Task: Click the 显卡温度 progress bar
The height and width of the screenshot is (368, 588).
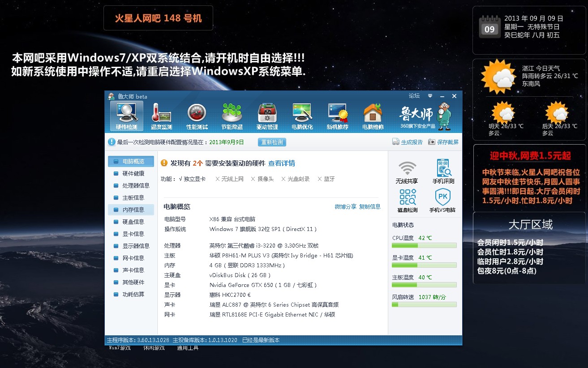Action: coord(424,265)
